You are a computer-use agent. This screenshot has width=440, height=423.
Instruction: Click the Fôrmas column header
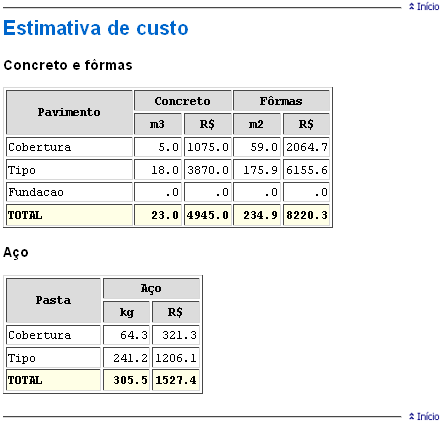281,101
